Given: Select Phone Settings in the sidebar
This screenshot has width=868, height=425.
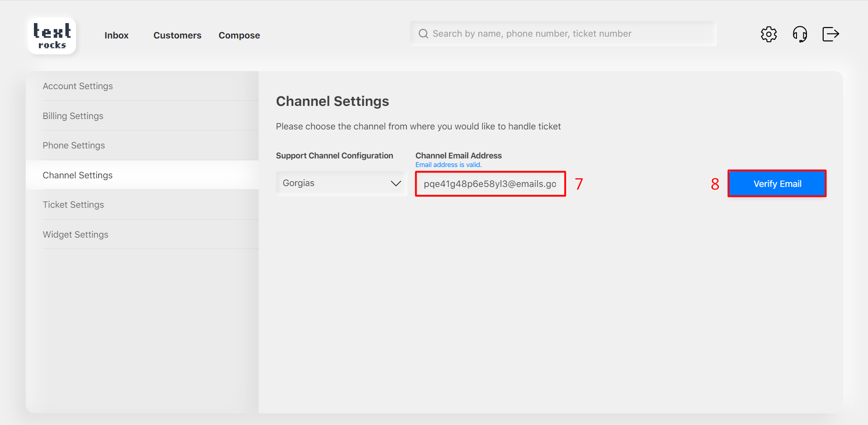Looking at the screenshot, I should tap(74, 145).
